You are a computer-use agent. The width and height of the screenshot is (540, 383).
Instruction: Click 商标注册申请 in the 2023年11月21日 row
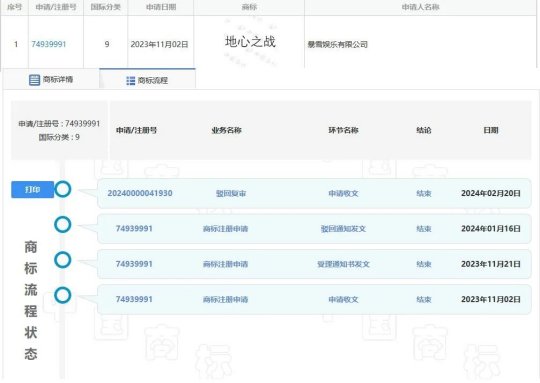(226, 264)
